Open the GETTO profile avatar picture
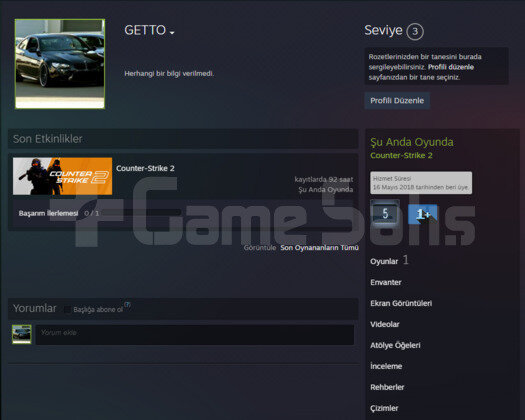 click(60, 64)
